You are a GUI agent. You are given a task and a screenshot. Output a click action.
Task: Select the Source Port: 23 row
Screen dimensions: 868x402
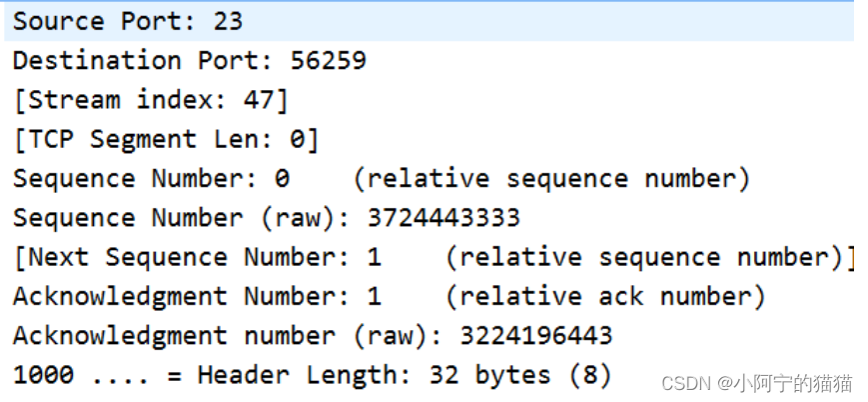[430, 21]
